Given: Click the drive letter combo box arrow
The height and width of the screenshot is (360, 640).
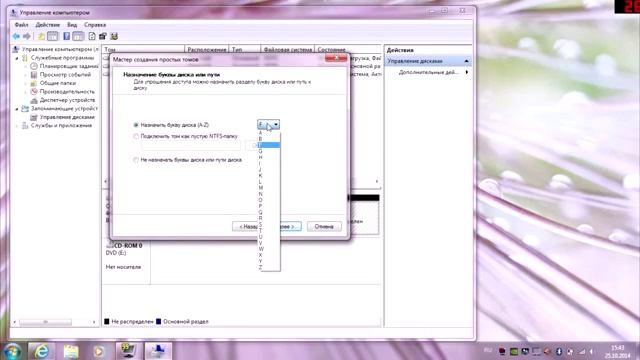Looking at the screenshot, I should coord(276,124).
